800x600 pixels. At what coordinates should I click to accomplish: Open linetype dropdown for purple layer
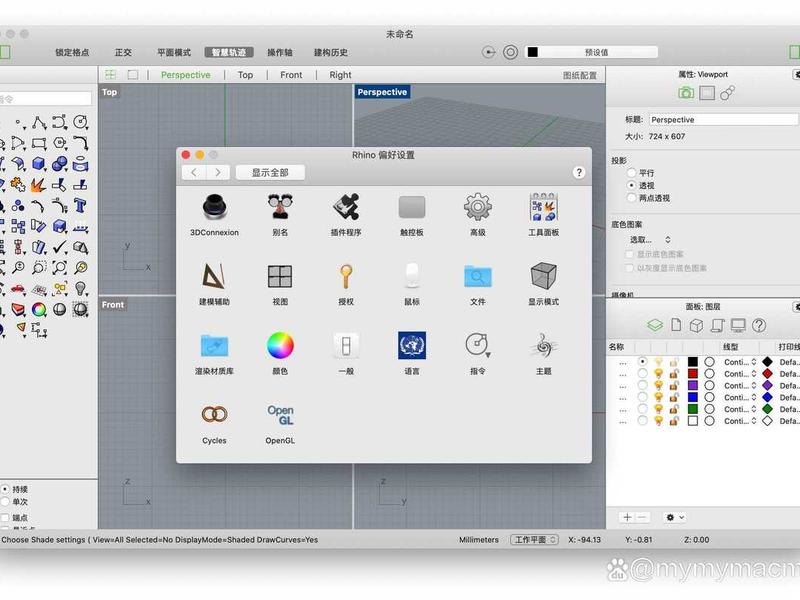[740, 385]
